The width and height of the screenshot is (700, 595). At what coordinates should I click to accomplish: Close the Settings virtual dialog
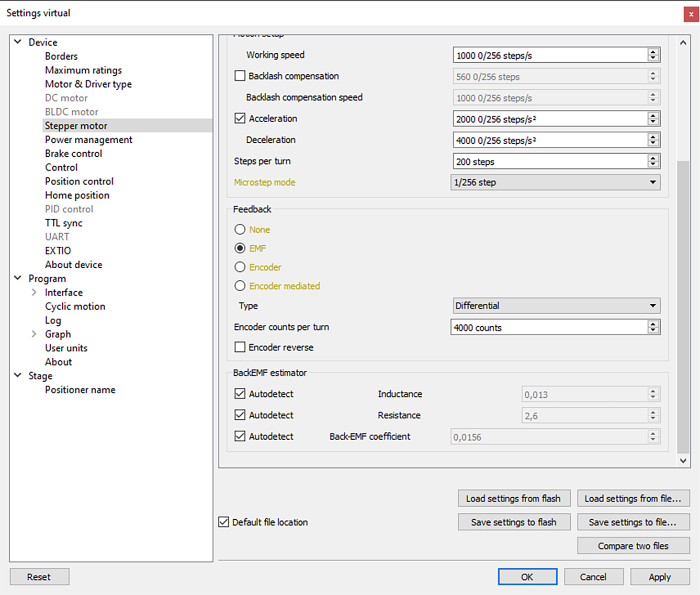pyautogui.click(x=691, y=14)
